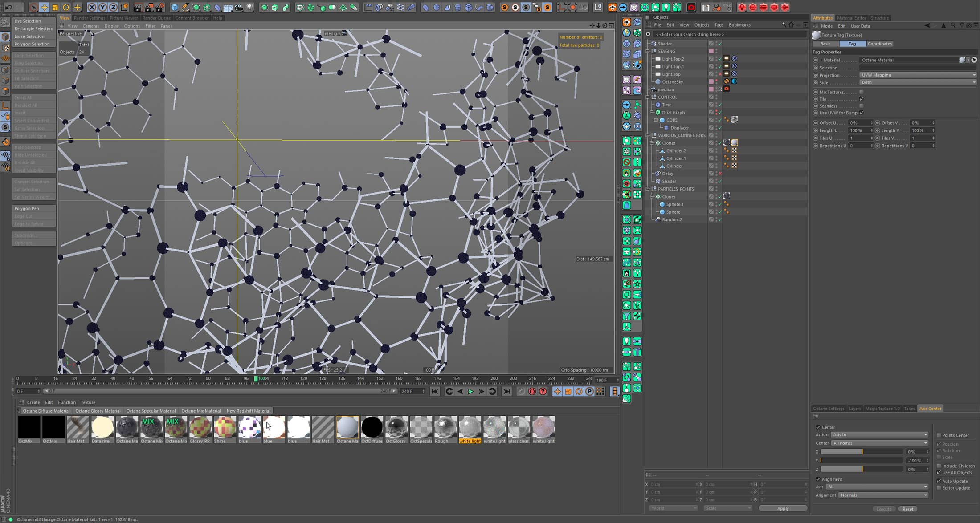Adjust the X axis slider in Axis Center
This screenshot has width=980, height=523.
point(862,451)
